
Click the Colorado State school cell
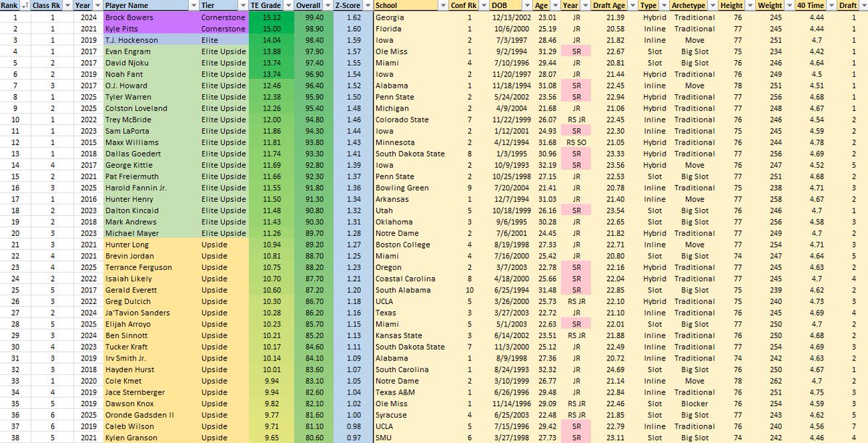tap(410, 120)
